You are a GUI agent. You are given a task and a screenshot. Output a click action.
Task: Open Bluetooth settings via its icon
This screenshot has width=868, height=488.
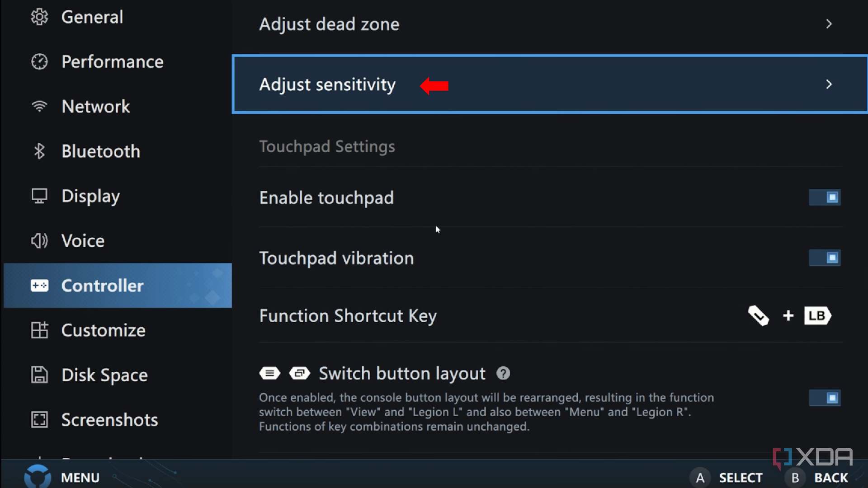[39, 151]
